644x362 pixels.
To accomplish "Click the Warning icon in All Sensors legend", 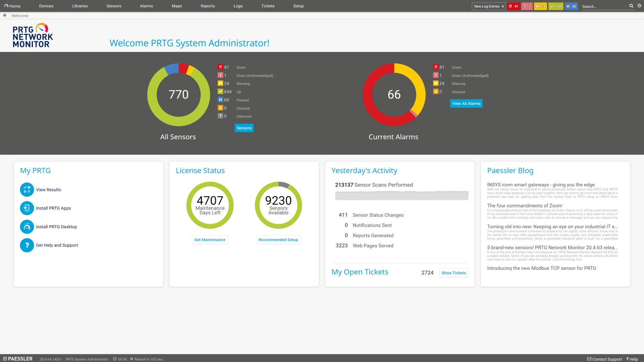I will [220, 83].
